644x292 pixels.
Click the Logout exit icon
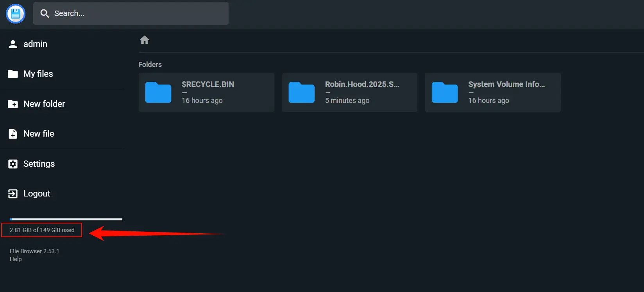13,194
